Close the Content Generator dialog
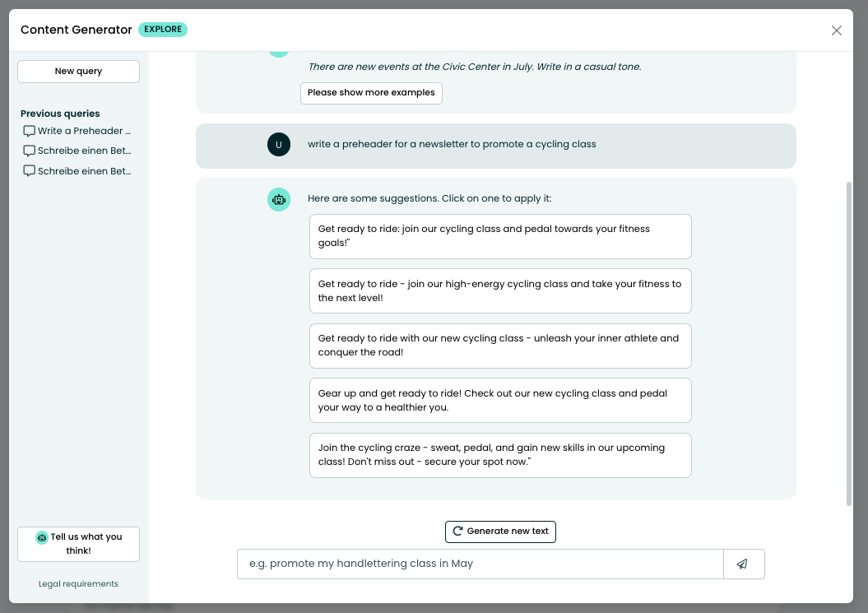This screenshot has width=868, height=613. tap(836, 30)
